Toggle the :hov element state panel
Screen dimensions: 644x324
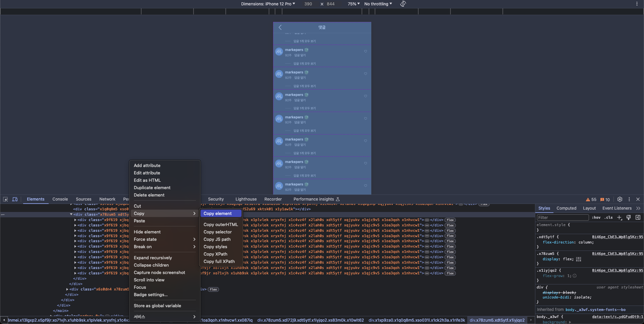(x=596, y=217)
